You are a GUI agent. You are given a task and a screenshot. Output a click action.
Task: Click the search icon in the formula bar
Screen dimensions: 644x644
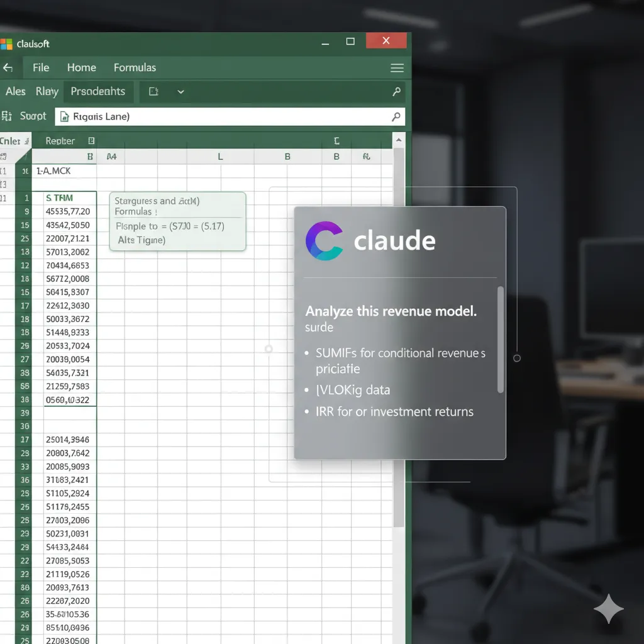point(396,116)
